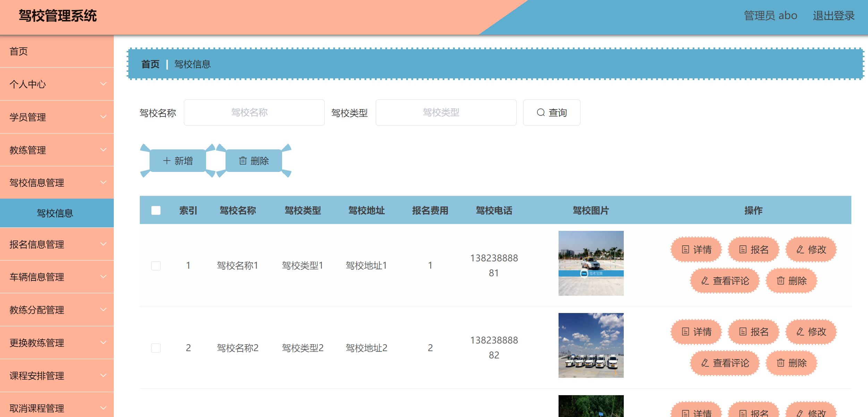
Task: Select the 修改 pencil icon for 驾校名称1
Action: pyautogui.click(x=800, y=249)
